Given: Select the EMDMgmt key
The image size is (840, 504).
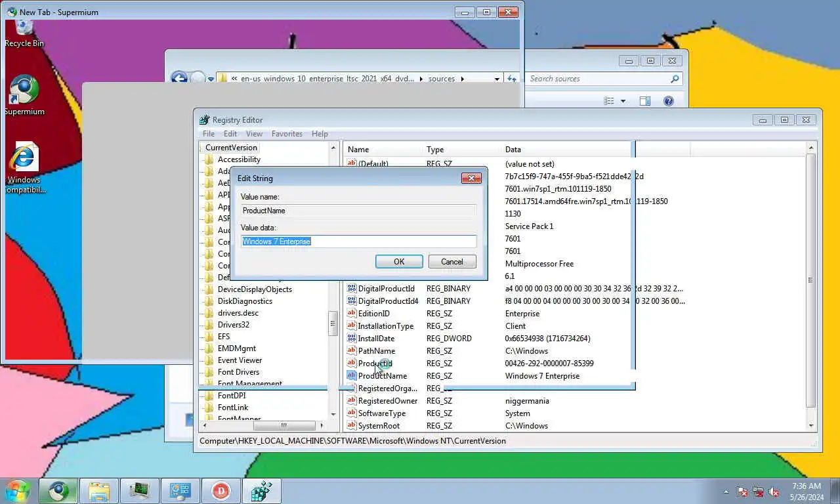Looking at the screenshot, I should 237,348.
